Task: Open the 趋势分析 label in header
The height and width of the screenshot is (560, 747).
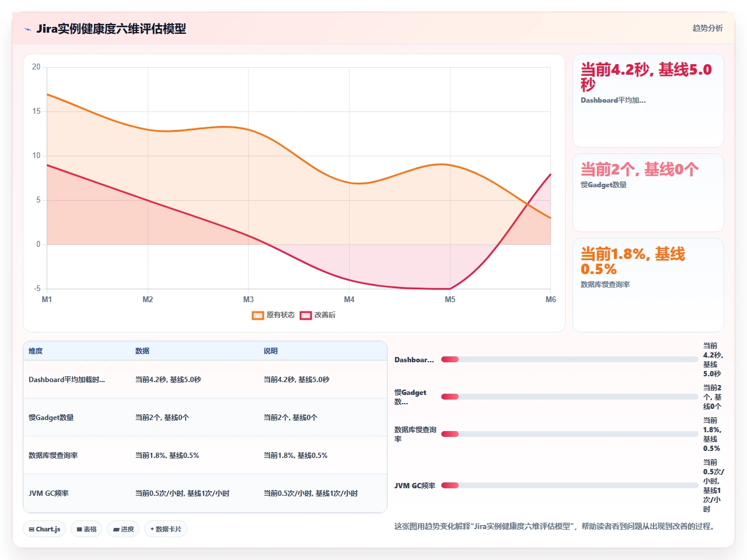Action: 707,28
